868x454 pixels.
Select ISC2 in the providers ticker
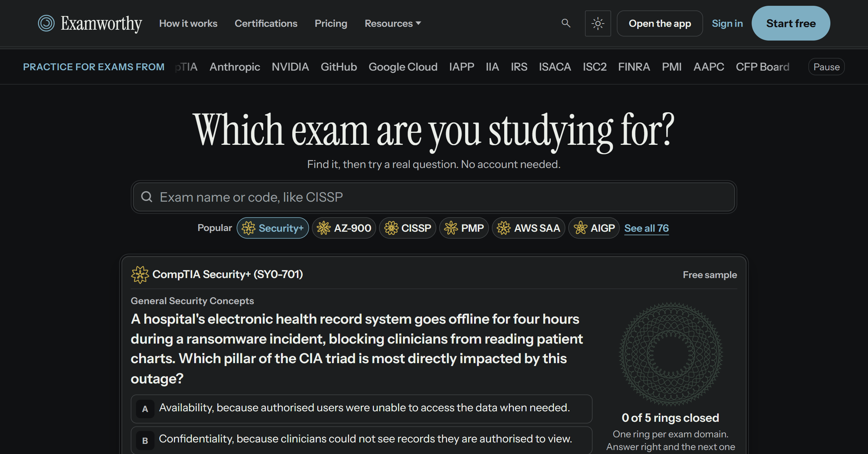click(x=595, y=67)
